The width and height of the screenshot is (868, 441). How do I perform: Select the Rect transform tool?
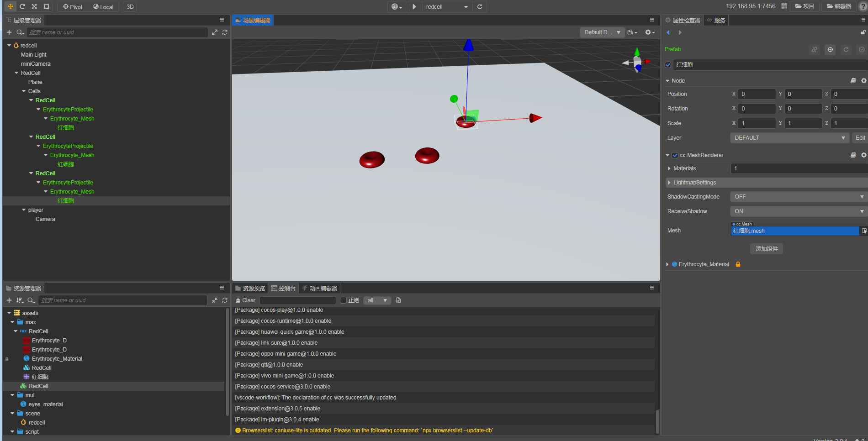click(x=46, y=6)
